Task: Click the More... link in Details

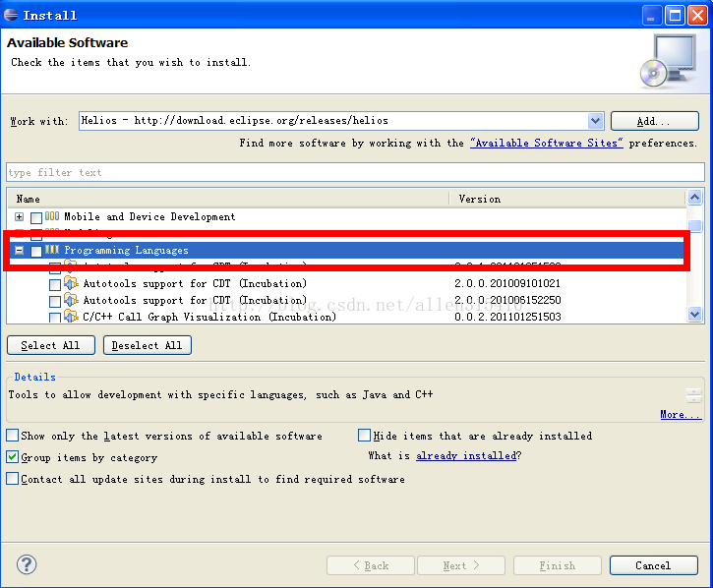Action: click(x=681, y=414)
